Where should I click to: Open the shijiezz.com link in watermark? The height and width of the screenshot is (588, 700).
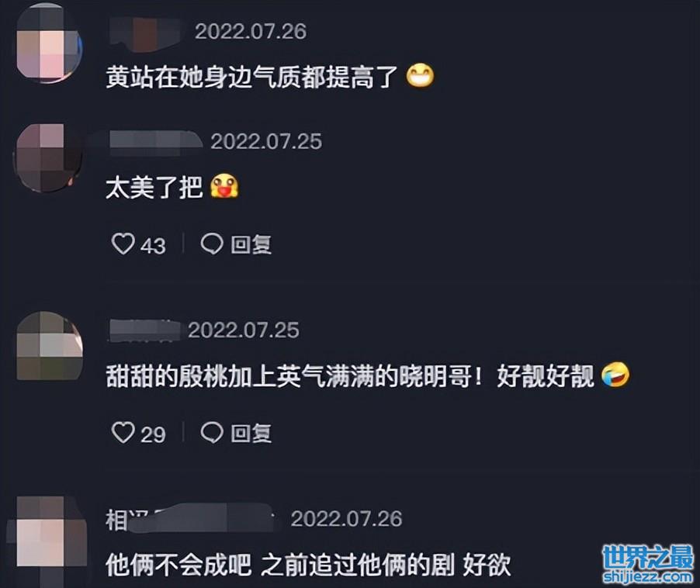pyautogui.click(x=648, y=576)
